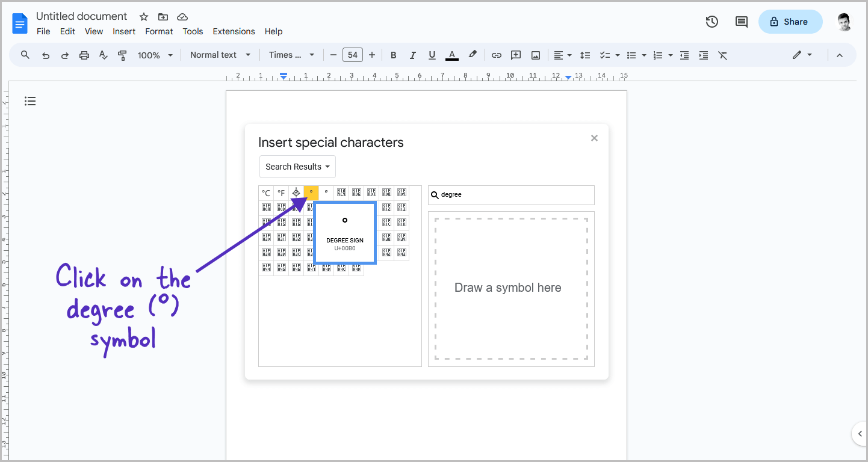Insert a link using the link icon
The image size is (868, 462).
click(x=496, y=55)
